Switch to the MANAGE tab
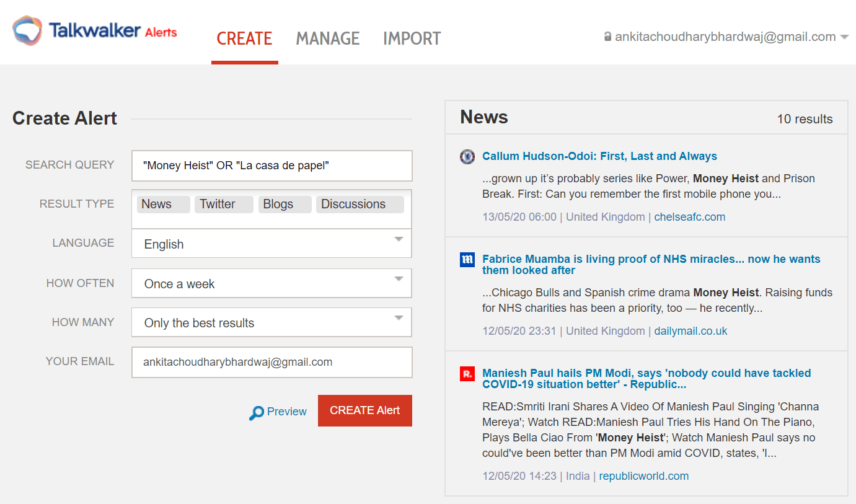 [x=328, y=38]
